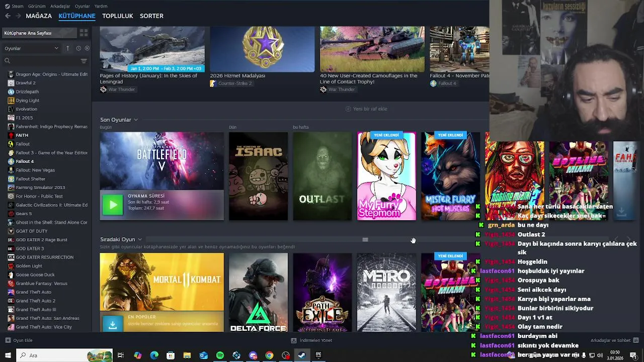
Task: Select Grand Theft Auto: Vice City
Action: click(x=48, y=327)
